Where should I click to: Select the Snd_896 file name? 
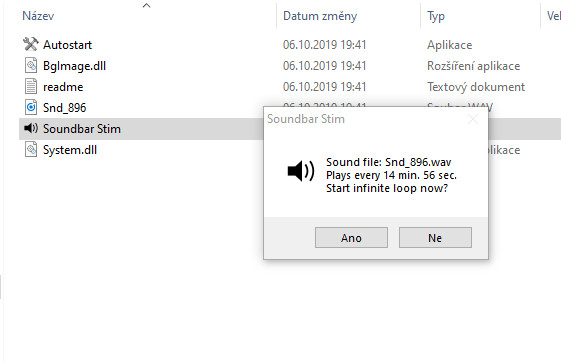point(64,108)
